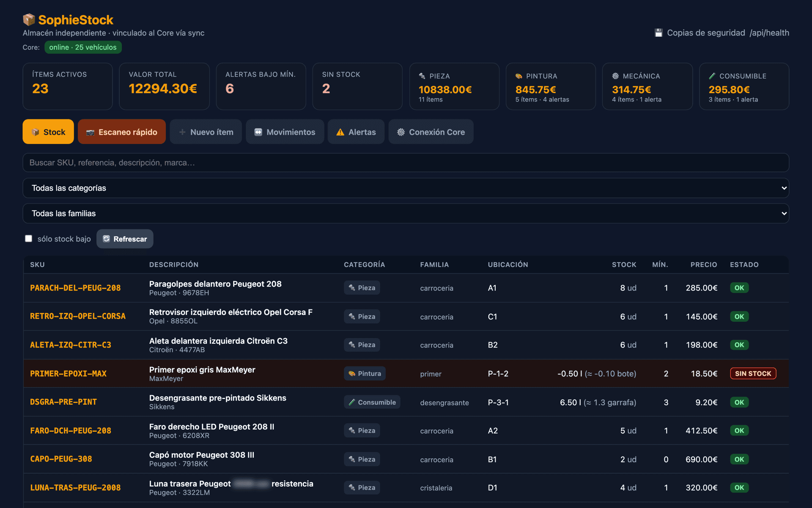812x508 pixels.
Task: Switch to the Stock tab
Action: tap(48, 132)
